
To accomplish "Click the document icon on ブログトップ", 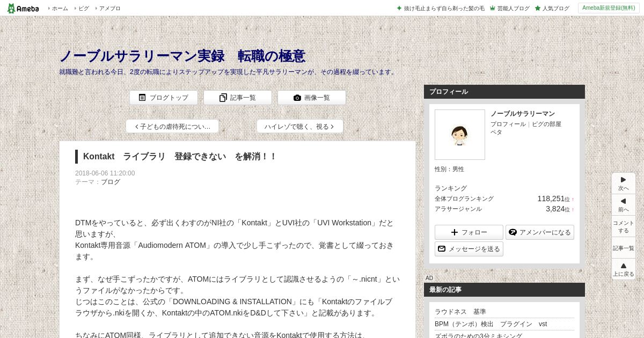I will (x=142, y=98).
